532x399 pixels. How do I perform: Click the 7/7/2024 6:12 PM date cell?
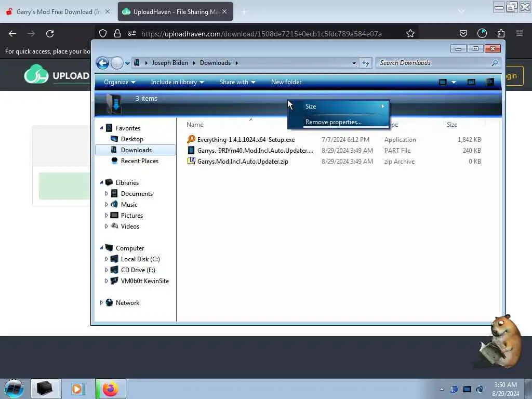tap(345, 140)
